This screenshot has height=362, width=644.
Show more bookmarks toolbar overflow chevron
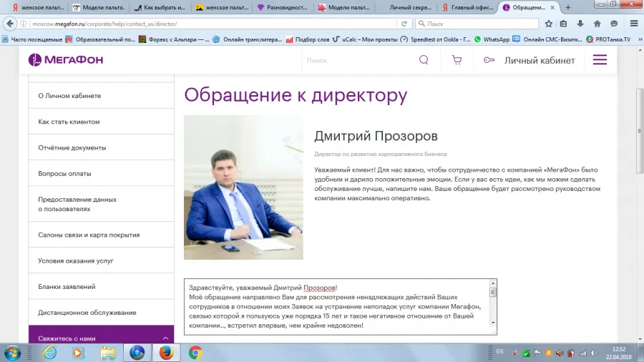tap(640, 39)
